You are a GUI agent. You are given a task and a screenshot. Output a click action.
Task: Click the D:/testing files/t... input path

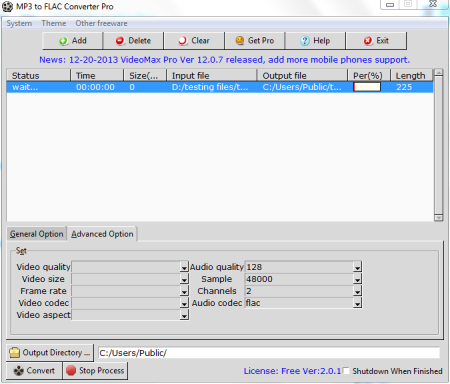(x=210, y=87)
